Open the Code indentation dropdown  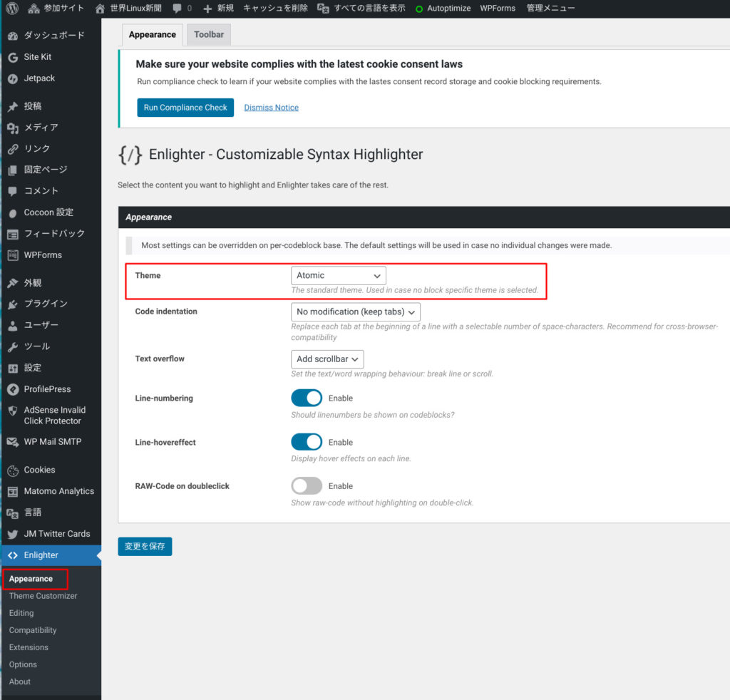pyautogui.click(x=356, y=312)
